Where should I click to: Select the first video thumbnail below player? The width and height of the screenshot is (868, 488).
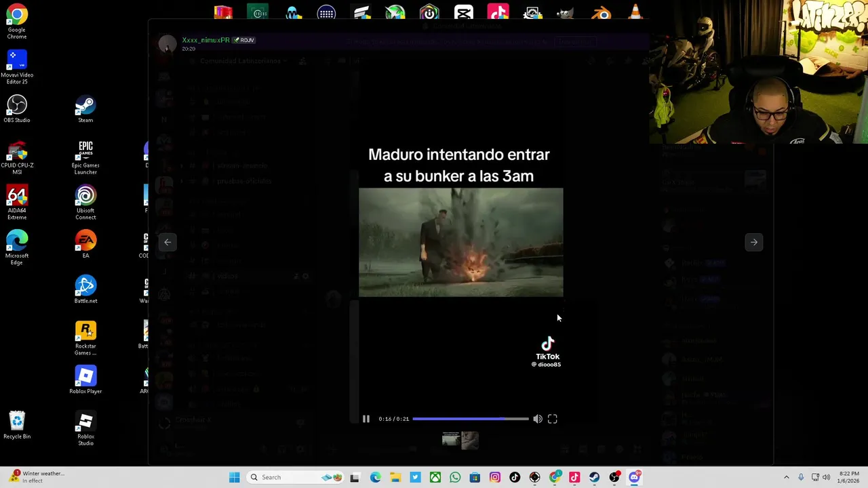[x=450, y=440]
